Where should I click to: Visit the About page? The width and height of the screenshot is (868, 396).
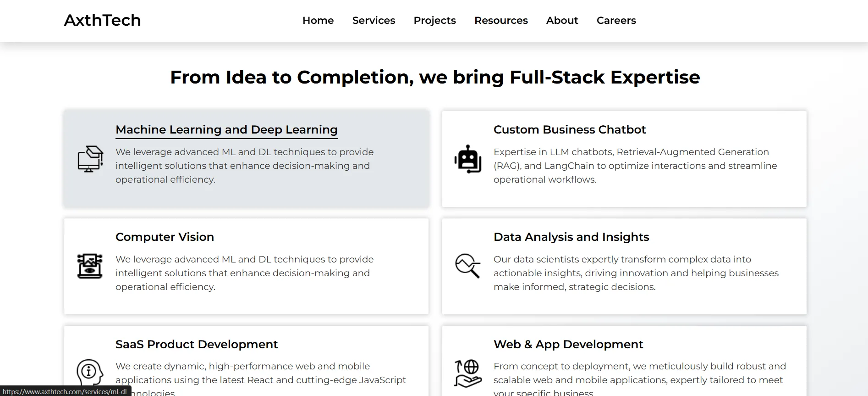point(562,21)
